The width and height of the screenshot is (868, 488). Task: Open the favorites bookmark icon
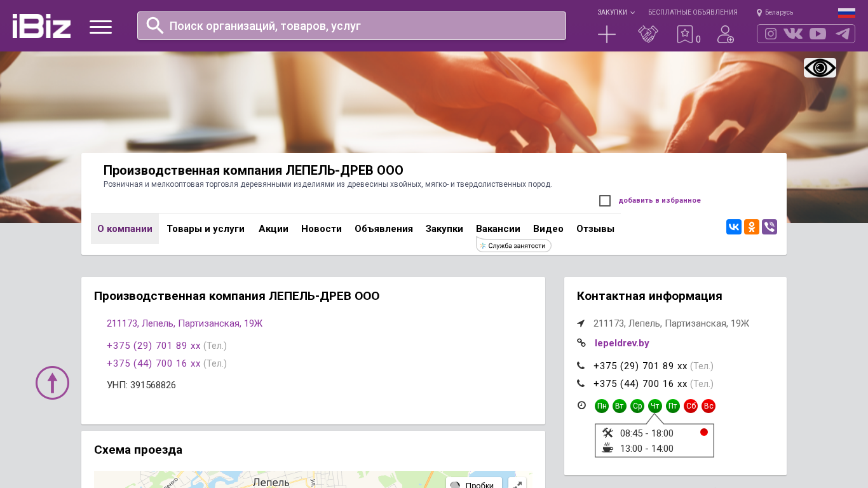pyautogui.click(x=684, y=34)
